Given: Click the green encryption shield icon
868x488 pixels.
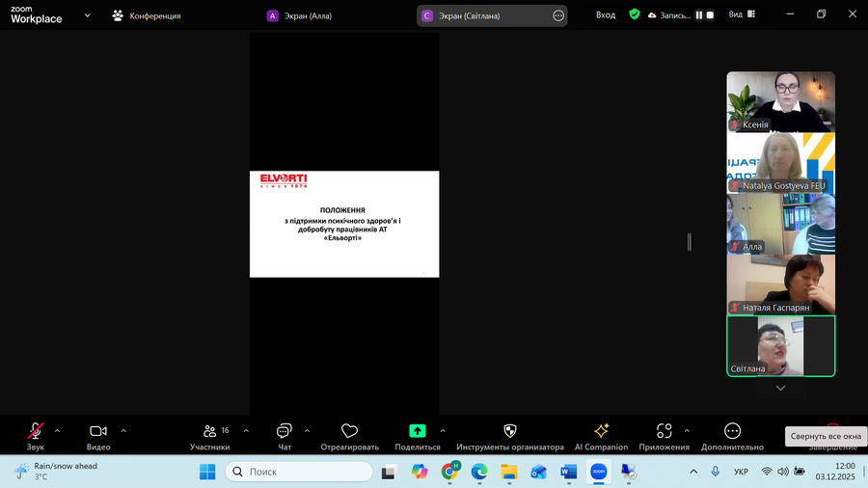Looking at the screenshot, I should (x=635, y=14).
